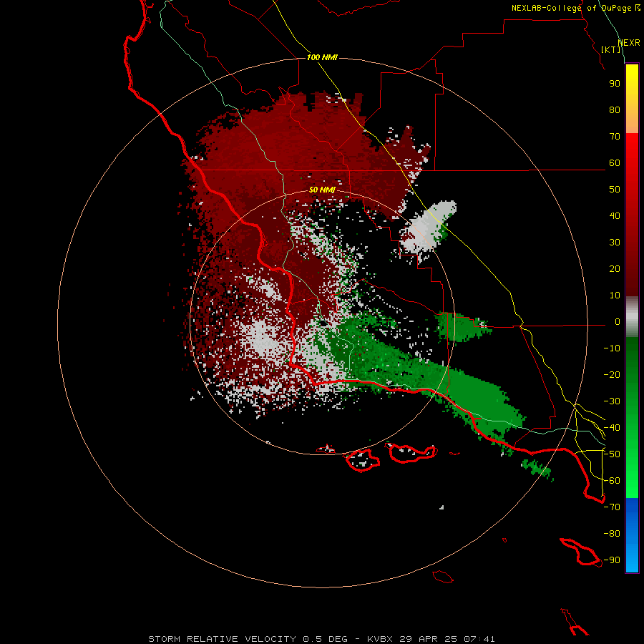This screenshot has width=644, height=644.
Task: Select the 50 NMI range ring label
Action: pos(322,190)
